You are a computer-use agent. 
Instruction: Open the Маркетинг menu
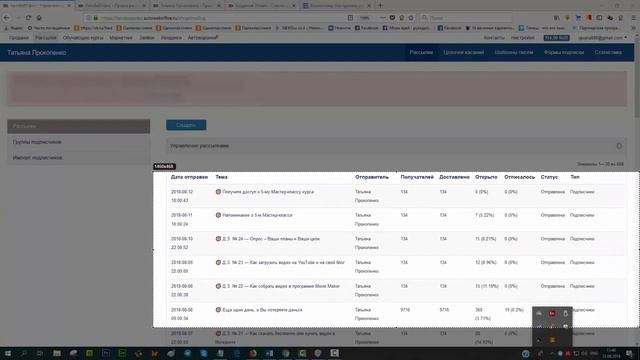coord(121,38)
